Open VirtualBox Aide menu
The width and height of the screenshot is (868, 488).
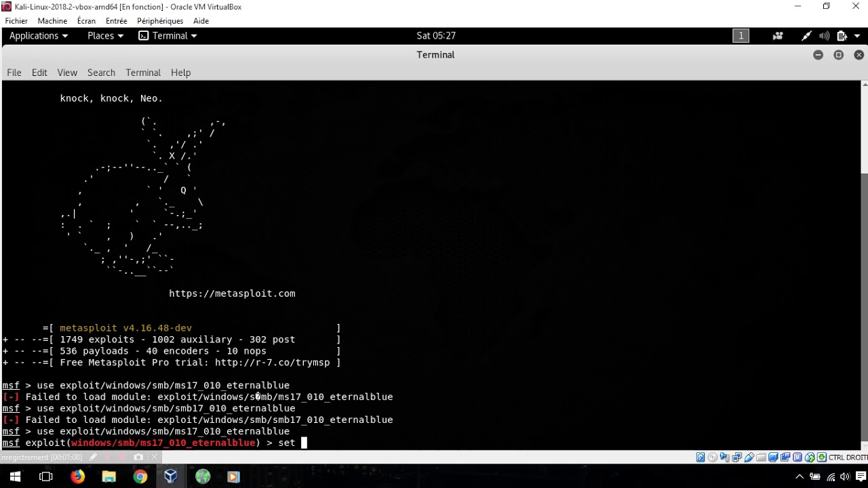coord(201,21)
